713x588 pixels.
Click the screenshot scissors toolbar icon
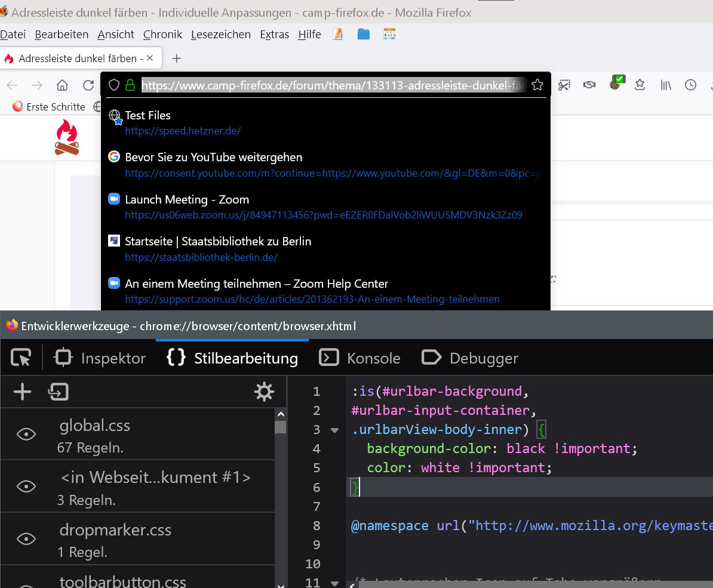(564, 85)
